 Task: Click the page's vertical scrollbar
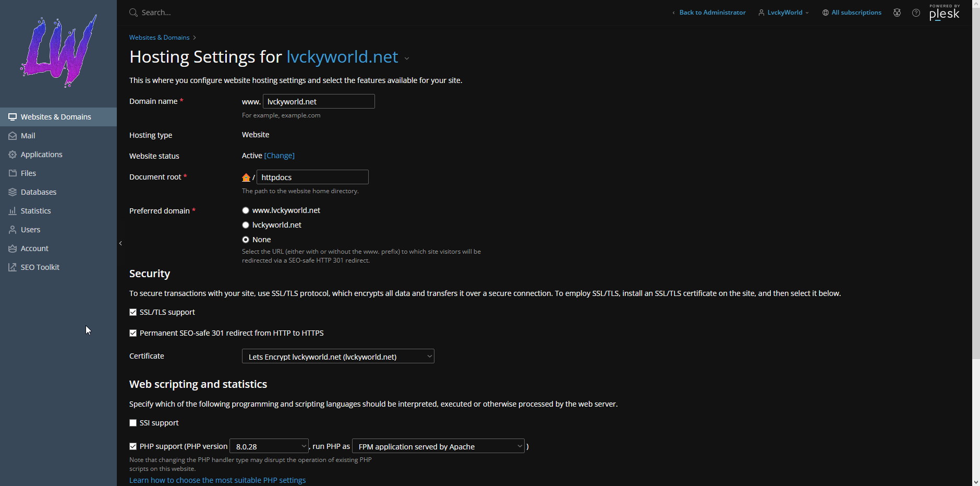point(976,209)
